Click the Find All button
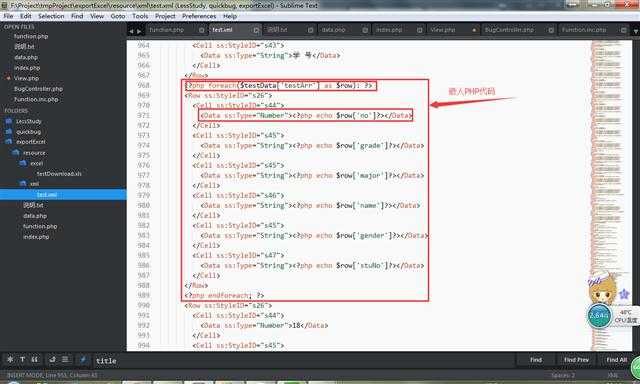Image resolution: width=640 pixels, height=384 pixels. tap(616, 360)
